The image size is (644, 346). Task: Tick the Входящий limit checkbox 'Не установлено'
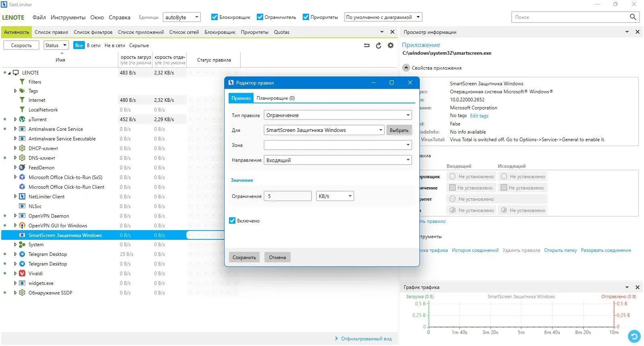[x=452, y=187]
